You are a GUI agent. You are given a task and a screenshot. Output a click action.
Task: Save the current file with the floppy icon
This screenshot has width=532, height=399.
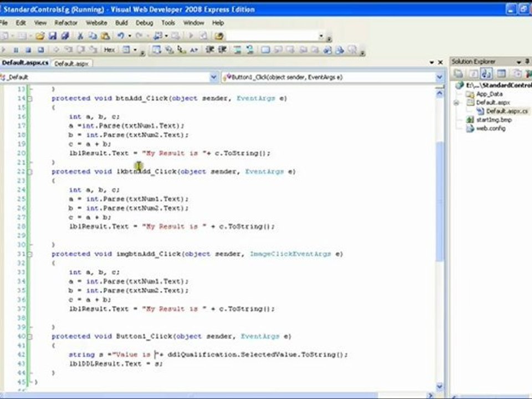52,35
